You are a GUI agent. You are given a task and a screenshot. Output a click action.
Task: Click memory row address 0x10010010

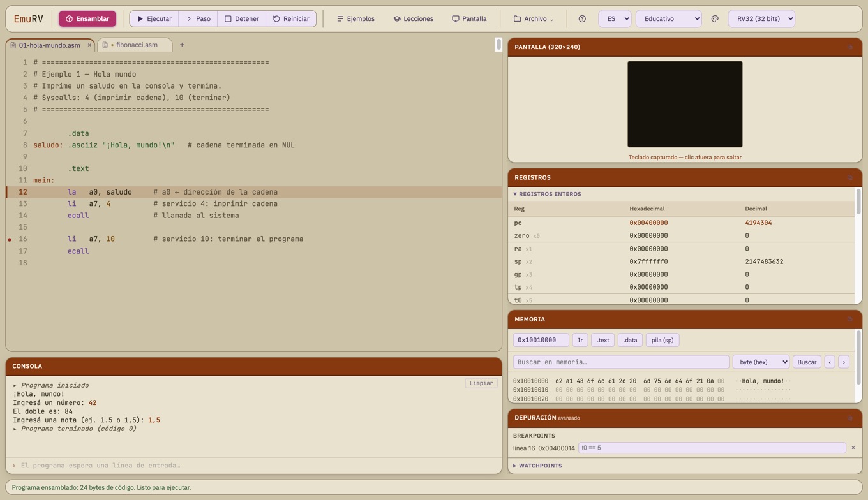pos(530,390)
